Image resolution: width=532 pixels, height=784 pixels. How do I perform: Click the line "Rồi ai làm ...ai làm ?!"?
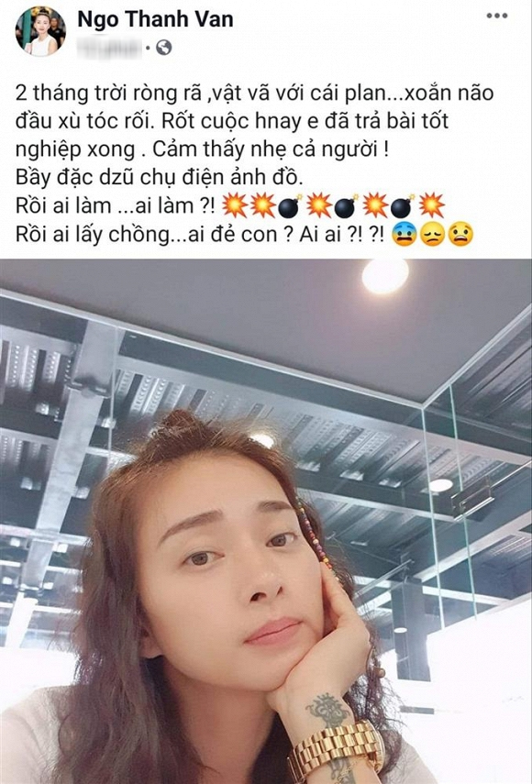point(116,205)
